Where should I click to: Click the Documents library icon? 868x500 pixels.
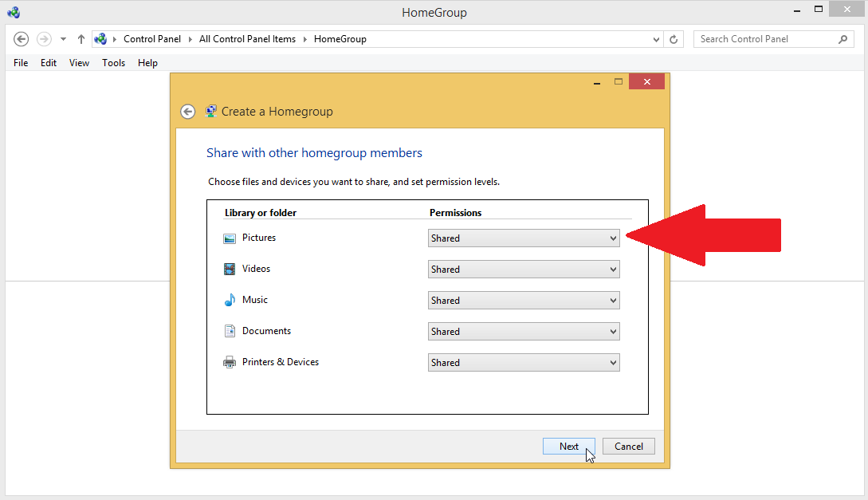(230, 331)
